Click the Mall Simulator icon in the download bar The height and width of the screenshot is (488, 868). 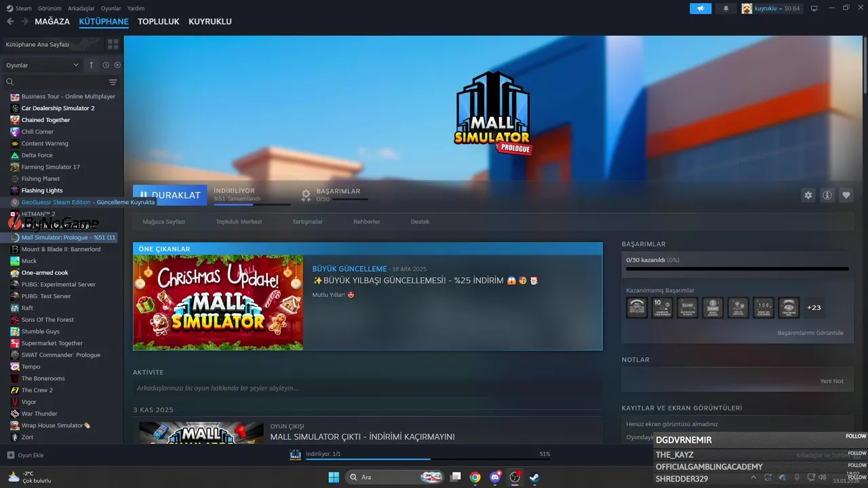coord(295,455)
